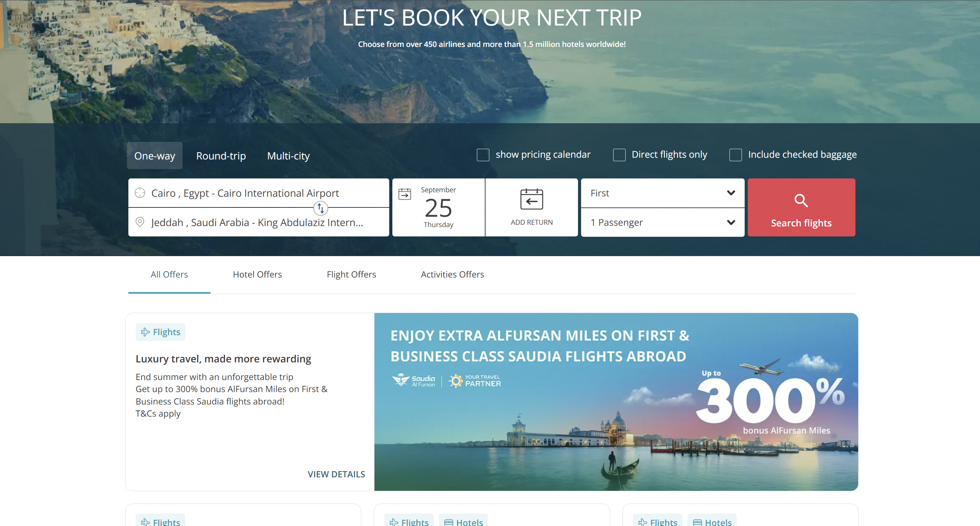980x526 pixels.
Task: Swap origin and destination airports
Action: [320, 208]
